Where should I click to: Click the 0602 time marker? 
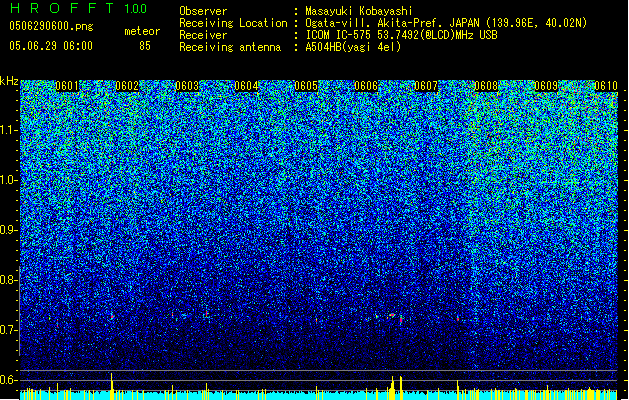[x=127, y=86]
